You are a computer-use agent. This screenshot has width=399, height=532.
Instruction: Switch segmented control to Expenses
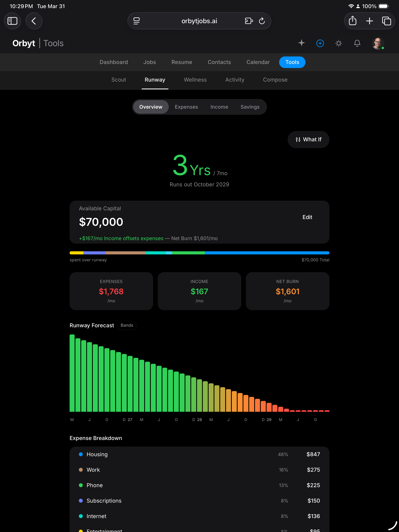click(186, 107)
